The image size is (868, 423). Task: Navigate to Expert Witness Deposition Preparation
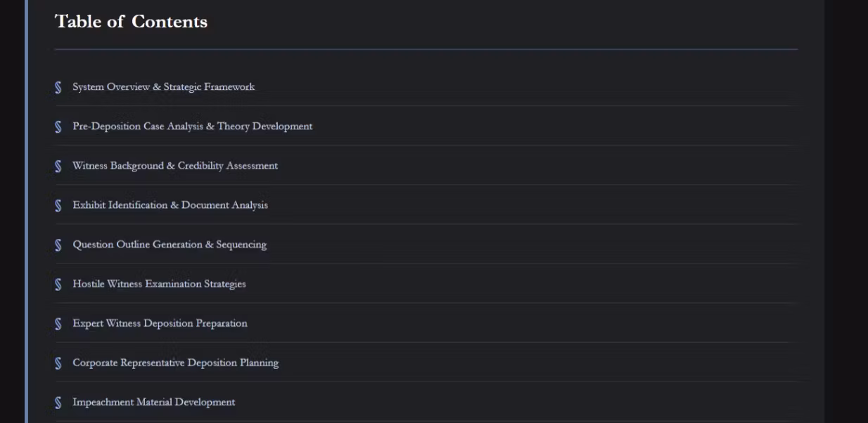(x=160, y=323)
